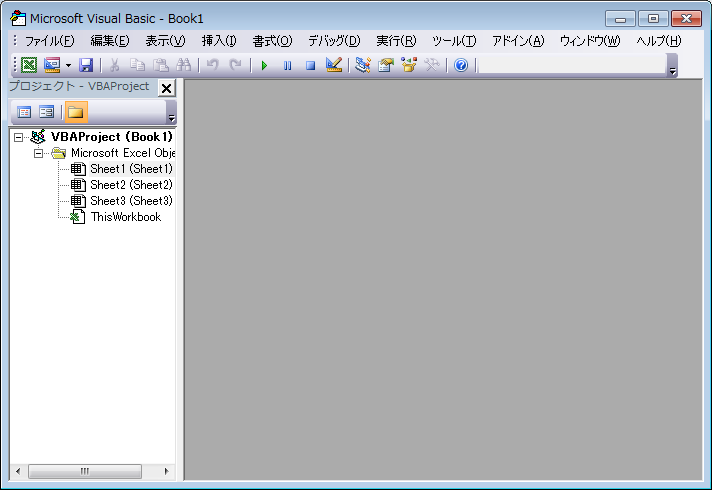The height and width of the screenshot is (490, 712).
Task: Open Project Explorer toolbar icon
Action: [362, 65]
